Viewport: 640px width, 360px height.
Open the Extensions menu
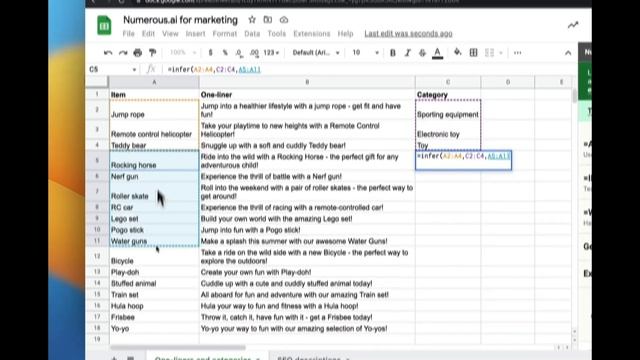click(x=312, y=33)
